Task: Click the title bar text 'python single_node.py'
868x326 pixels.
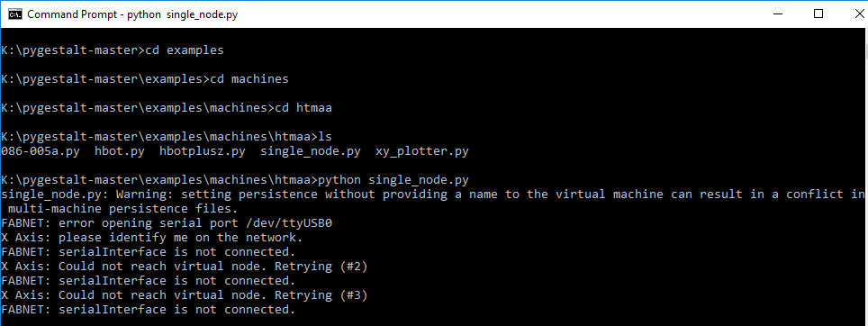Action: 183,15
